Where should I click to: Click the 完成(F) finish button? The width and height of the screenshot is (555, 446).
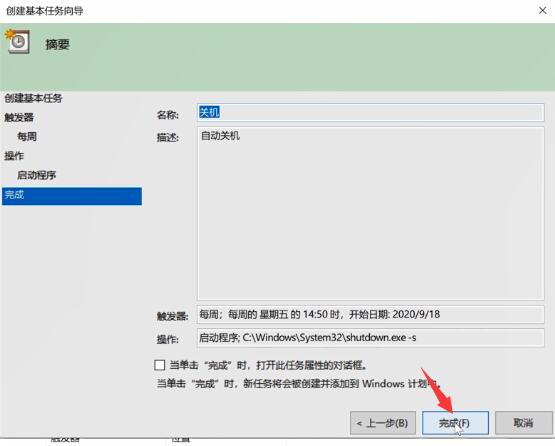(x=455, y=423)
